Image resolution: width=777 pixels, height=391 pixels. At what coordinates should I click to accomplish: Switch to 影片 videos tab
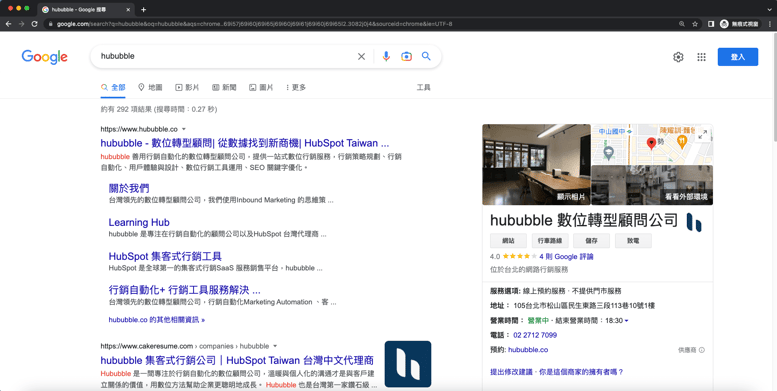click(187, 87)
